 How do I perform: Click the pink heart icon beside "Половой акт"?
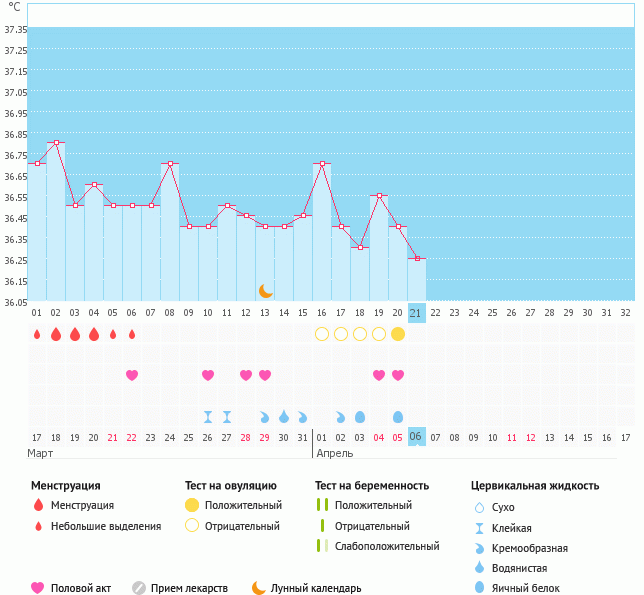pos(38,588)
